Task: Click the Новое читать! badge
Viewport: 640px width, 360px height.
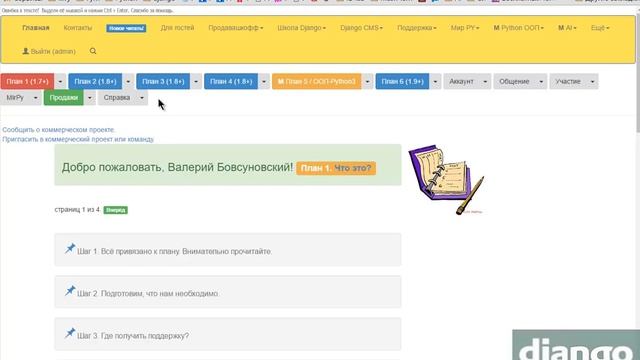Action: coord(126,28)
